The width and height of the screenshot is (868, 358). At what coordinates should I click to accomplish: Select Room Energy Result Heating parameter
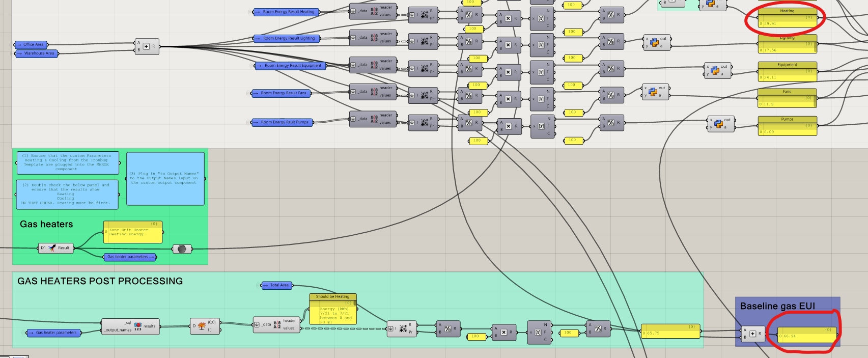tap(286, 12)
